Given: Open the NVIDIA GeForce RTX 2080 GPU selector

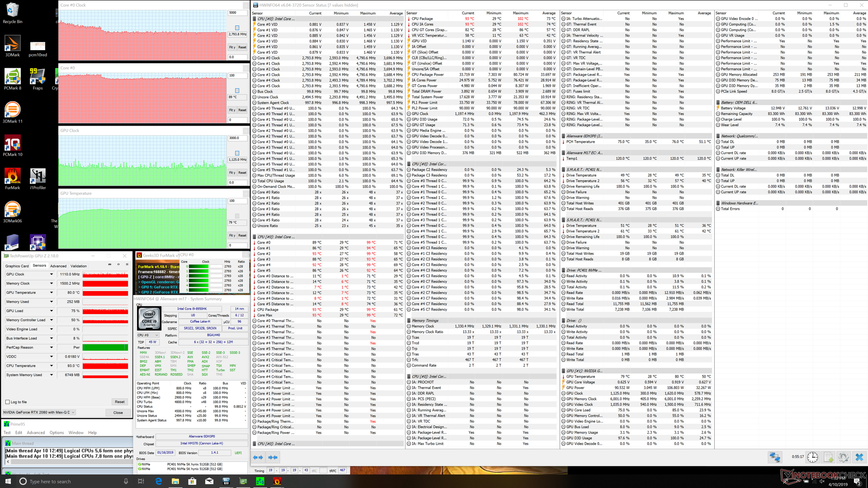Looking at the screenshot, I should tap(39, 412).
